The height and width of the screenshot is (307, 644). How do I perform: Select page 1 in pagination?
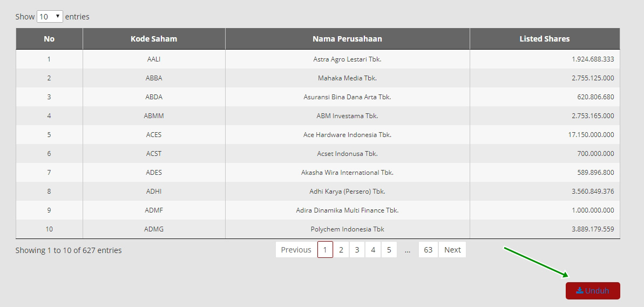coord(325,250)
